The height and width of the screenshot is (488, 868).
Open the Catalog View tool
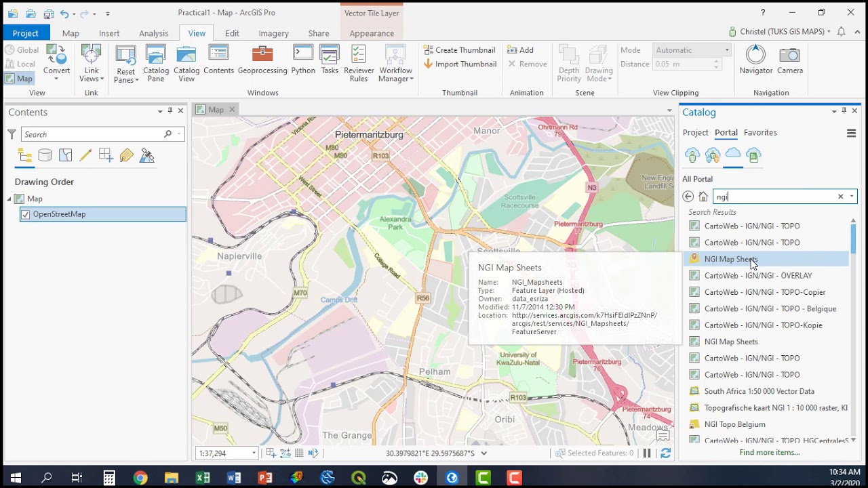click(186, 64)
